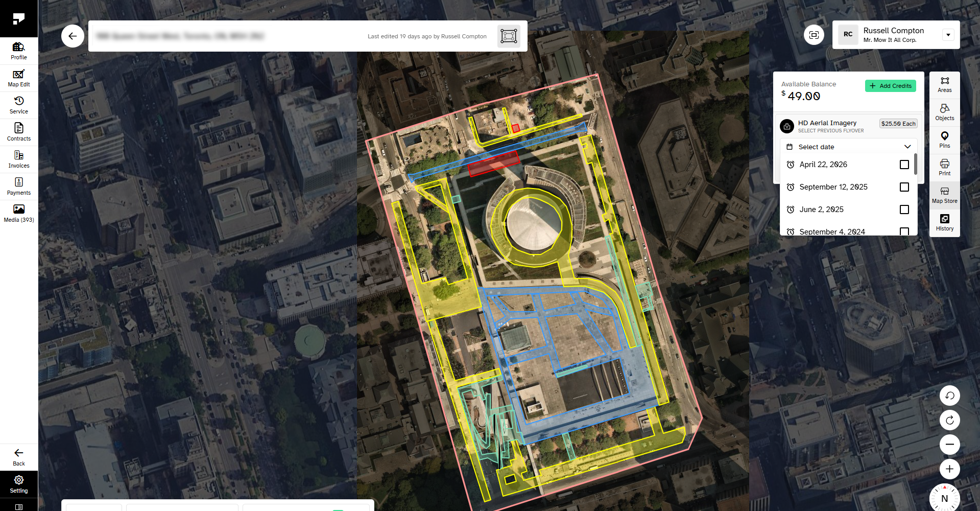Rotate map clockwise
This screenshot has width=980, height=511.
[x=950, y=420]
